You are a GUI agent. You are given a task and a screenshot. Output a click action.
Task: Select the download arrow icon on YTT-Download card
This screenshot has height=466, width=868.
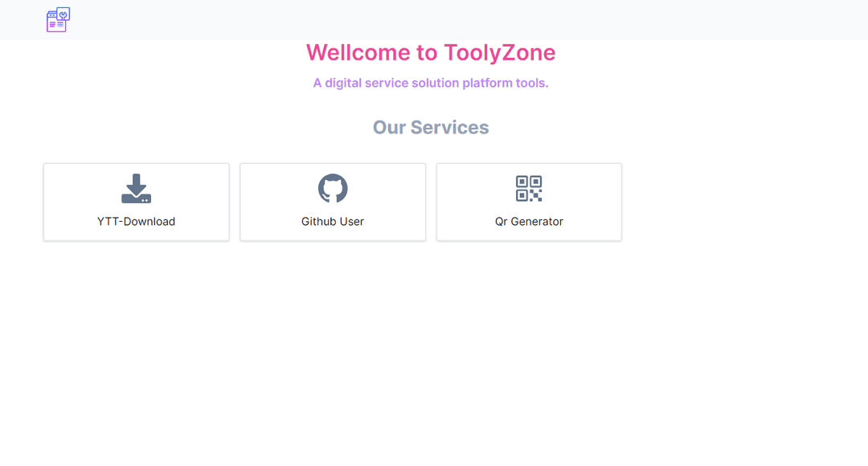click(x=136, y=189)
